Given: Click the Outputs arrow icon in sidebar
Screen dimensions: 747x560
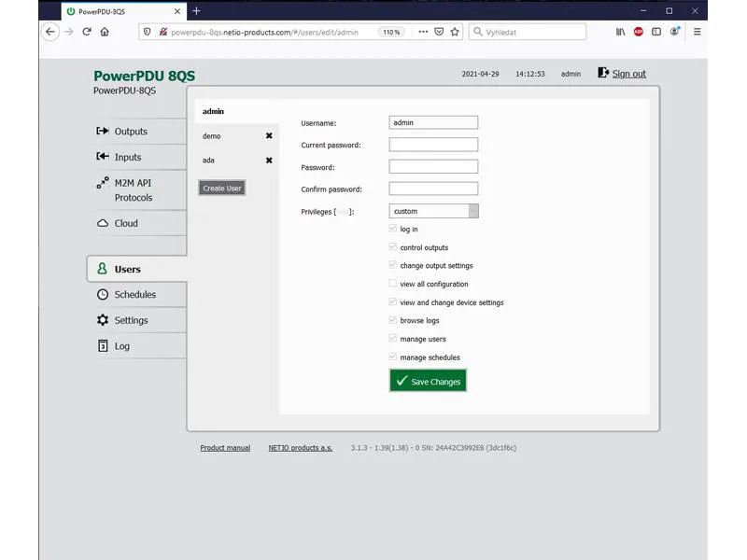Looking at the screenshot, I should [x=103, y=131].
